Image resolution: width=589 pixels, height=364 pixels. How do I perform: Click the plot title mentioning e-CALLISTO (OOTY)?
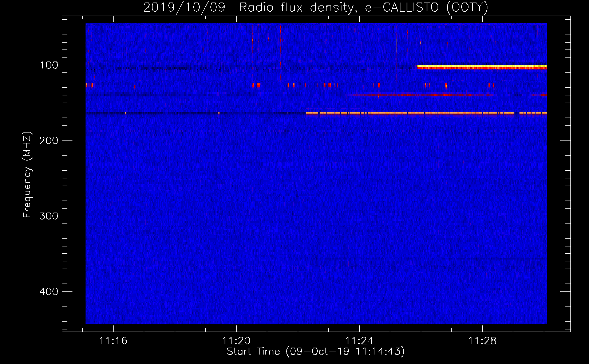pos(315,7)
